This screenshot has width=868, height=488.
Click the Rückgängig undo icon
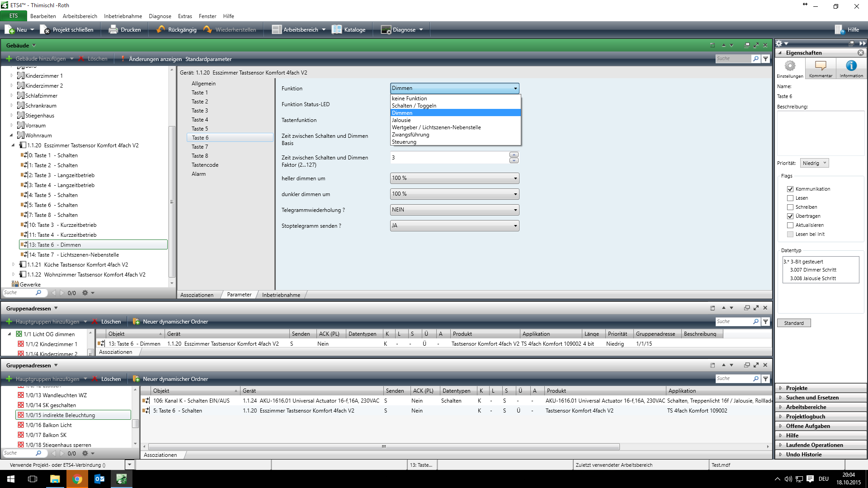(x=161, y=30)
